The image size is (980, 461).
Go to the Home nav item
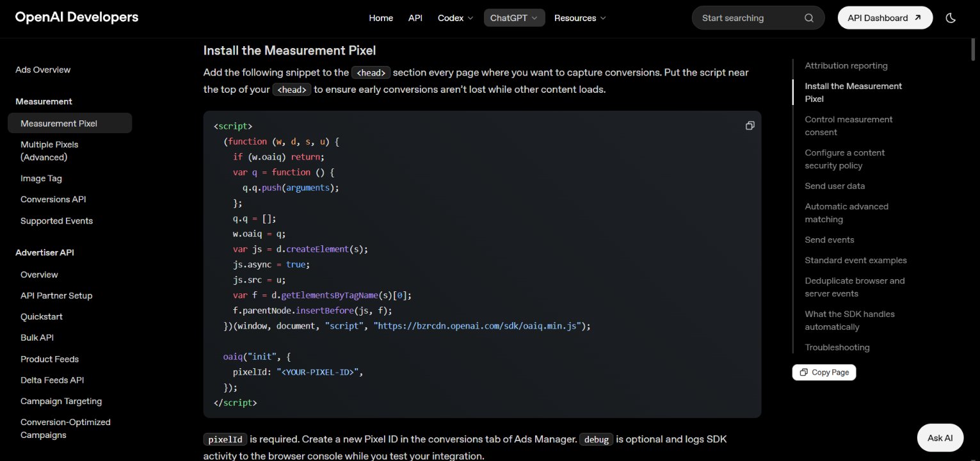381,18
